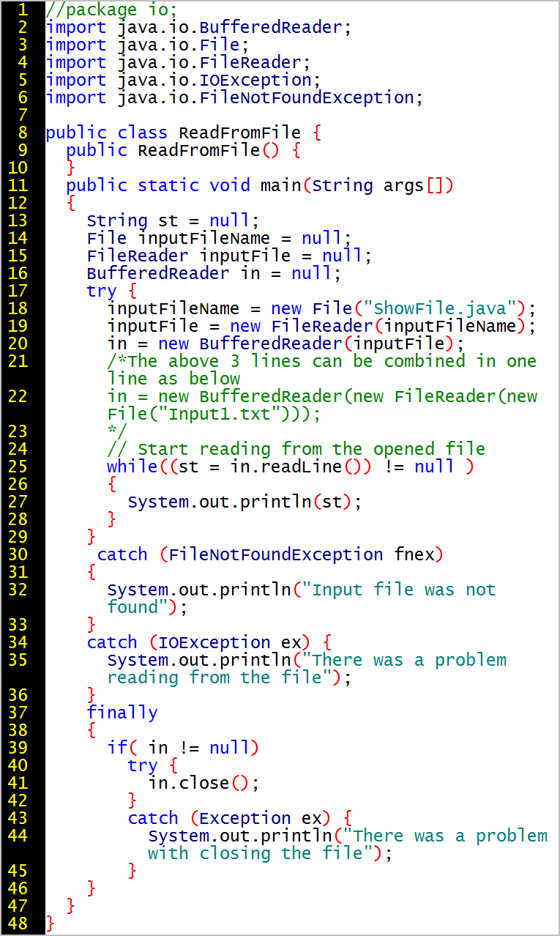Click the 'File("Input1.txt")));' comment text
560x936 pixels.
(214, 415)
